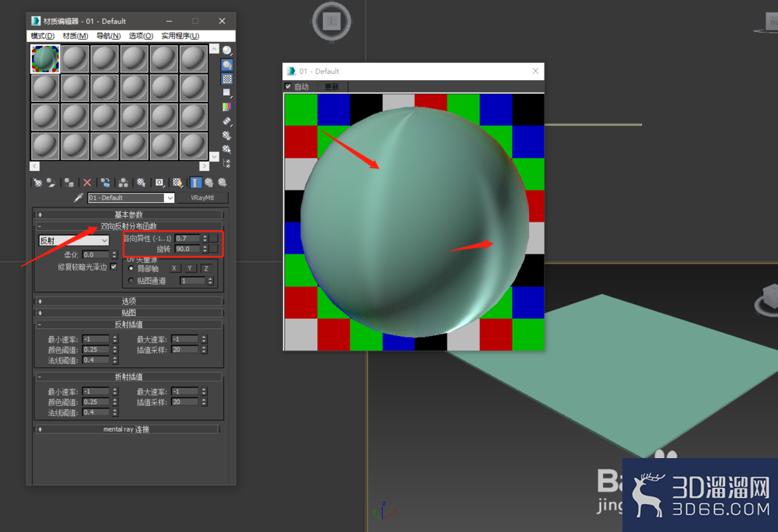Open material editor Options icon
778x532 pixels.
tap(227, 135)
